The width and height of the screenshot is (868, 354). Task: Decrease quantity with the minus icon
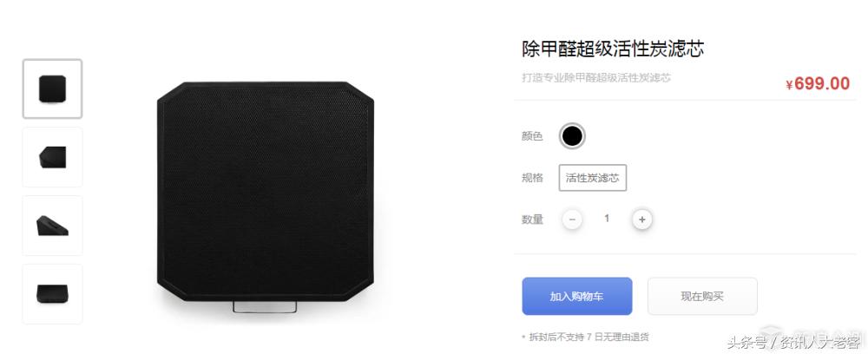(572, 220)
